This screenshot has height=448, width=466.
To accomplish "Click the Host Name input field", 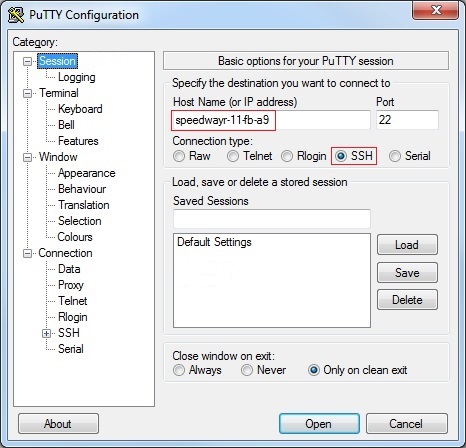I will point(271,120).
